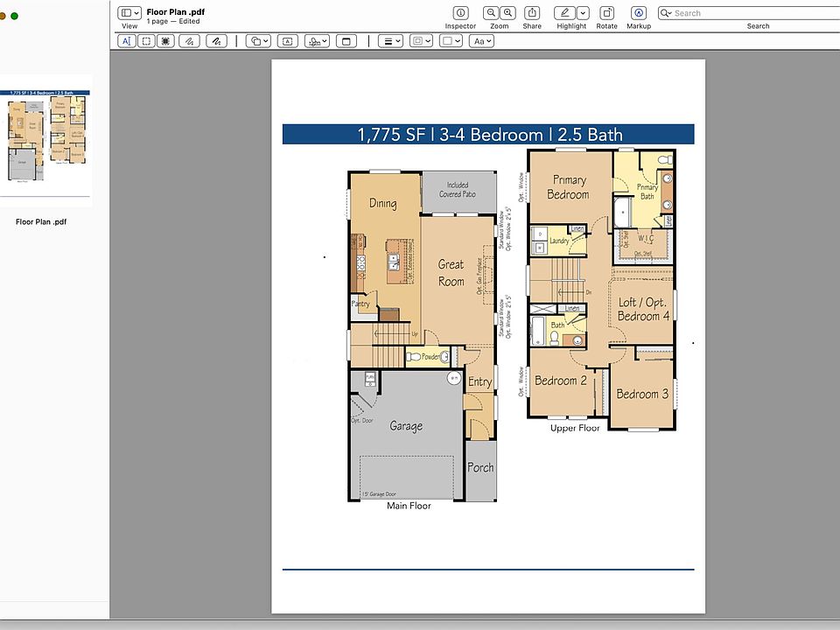Expand Highlight color options arrow

click(583, 13)
